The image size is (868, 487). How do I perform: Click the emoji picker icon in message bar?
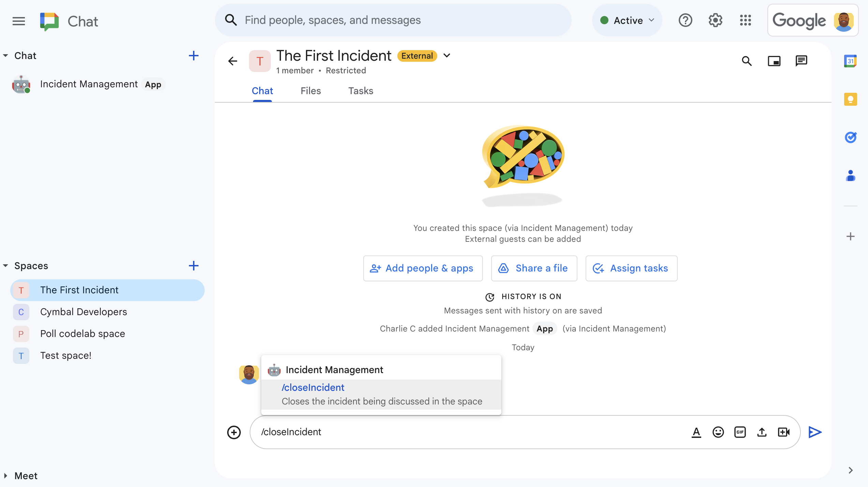point(718,431)
